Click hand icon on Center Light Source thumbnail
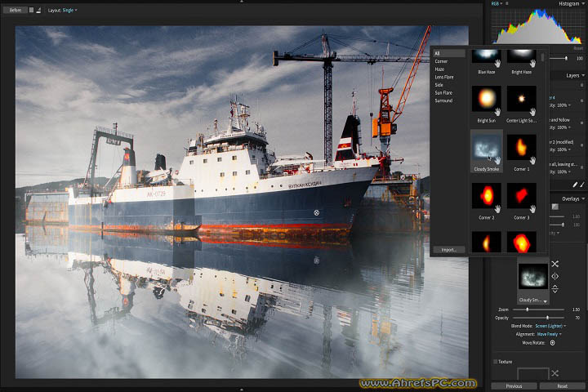Screen dimensions: 588x392 coord(532,112)
